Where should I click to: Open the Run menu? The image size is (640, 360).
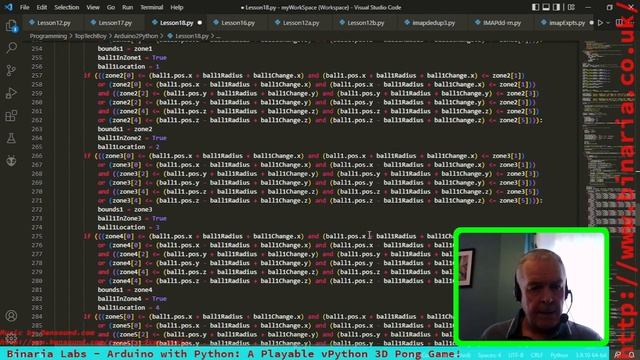[127, 7]
